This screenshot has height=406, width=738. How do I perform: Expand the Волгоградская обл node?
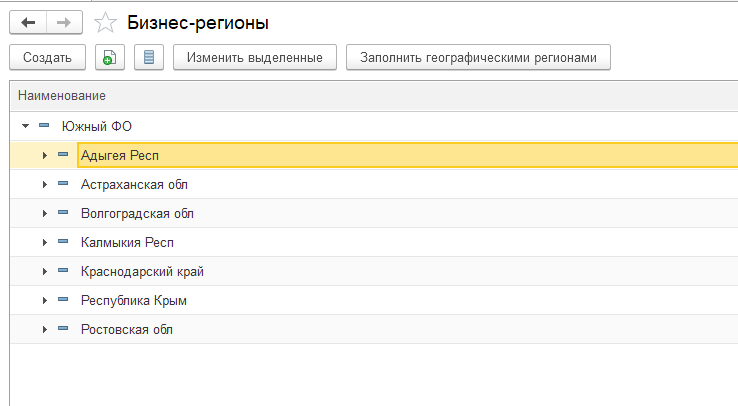pyautogui.click(x=45, y=213)
